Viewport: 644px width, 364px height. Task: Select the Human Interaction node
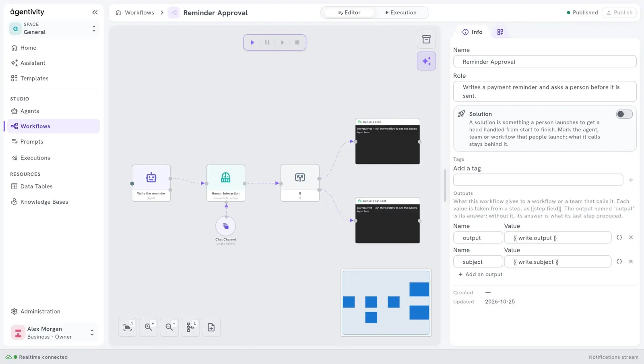pyautogui.click(x=226, y=183)
